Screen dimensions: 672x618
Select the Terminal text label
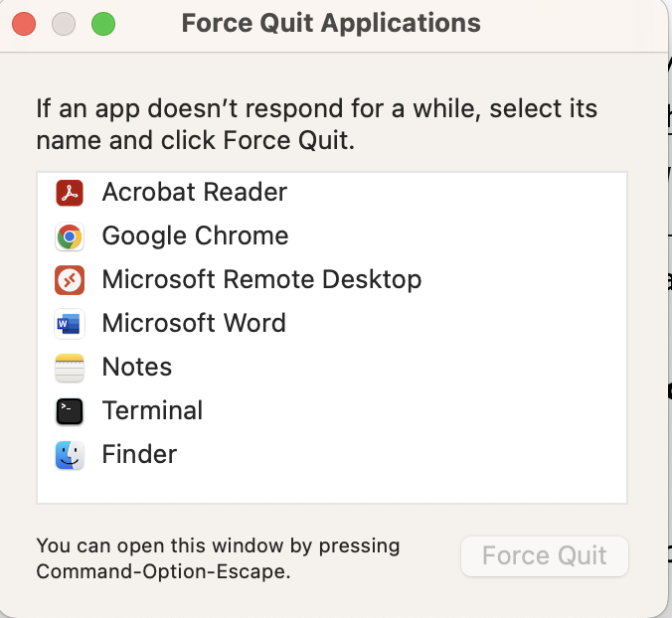coord(152,410)
